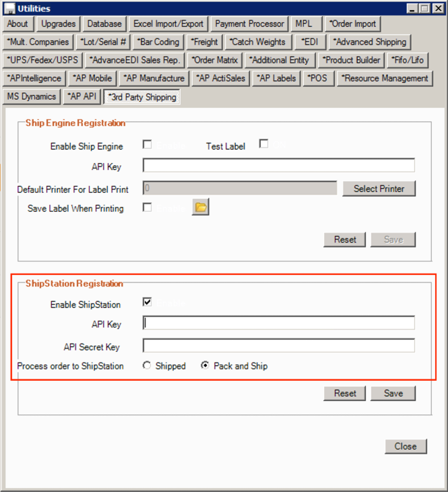The width and height of the screenshot is (448, 492).
Task: Open the *AP Labels tab
Action: pyautogui.click(x=276, y=78)
